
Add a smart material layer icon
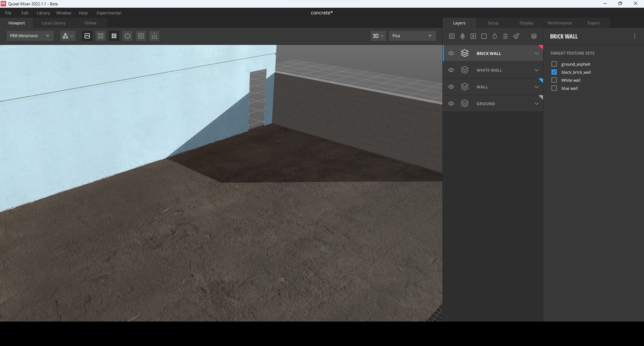point(473,36)
